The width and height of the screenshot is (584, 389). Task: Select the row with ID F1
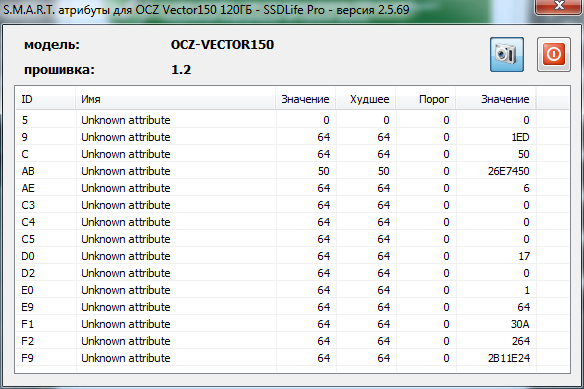(292, 324)
